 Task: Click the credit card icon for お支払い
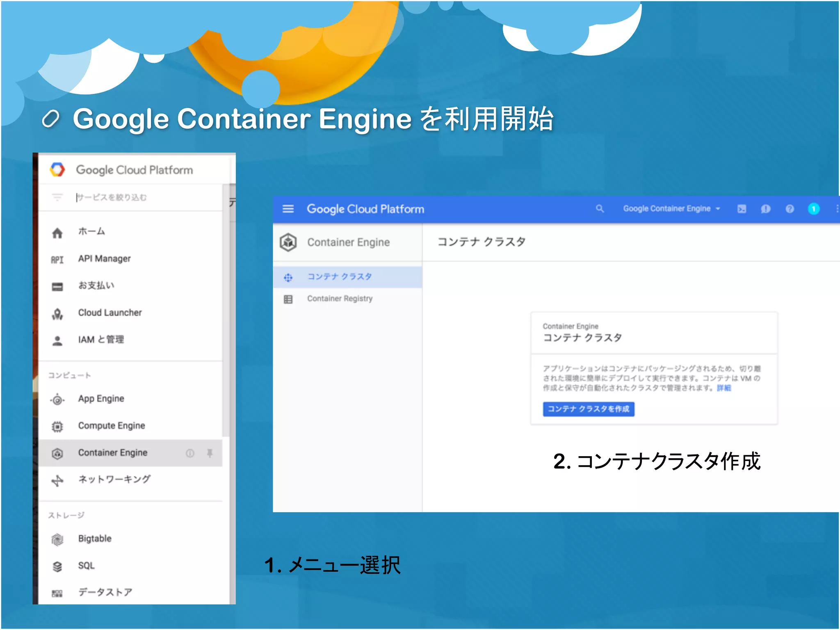coord(57,286)
